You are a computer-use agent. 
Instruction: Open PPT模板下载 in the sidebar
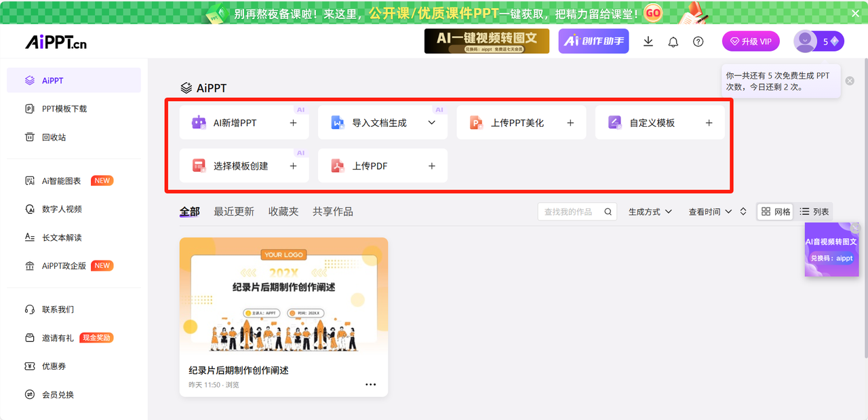74,109
